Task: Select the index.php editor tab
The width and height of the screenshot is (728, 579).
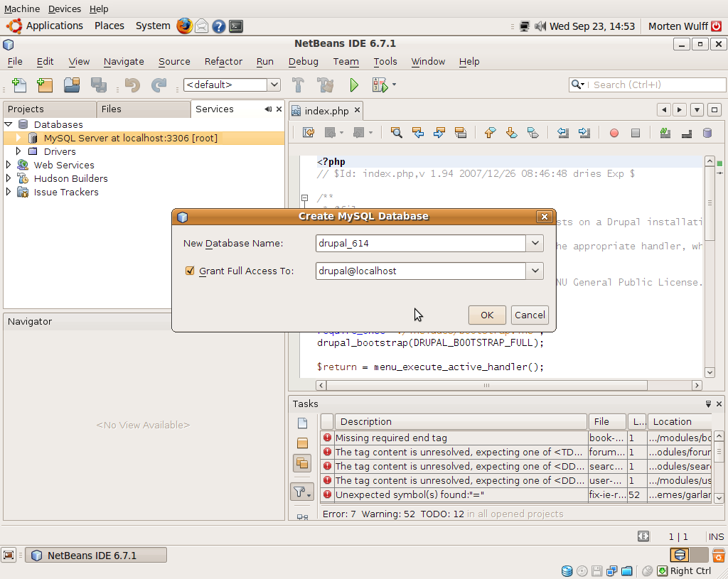Action: tap(326, 111)
